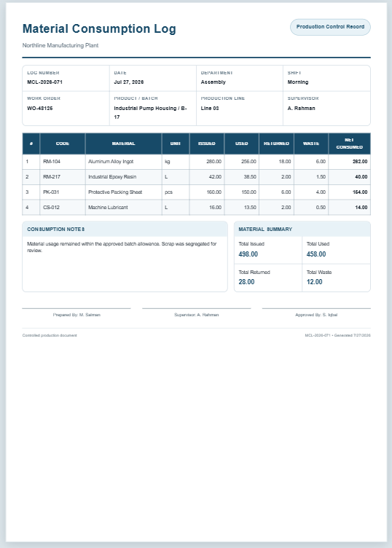Select the pcs unit cell
The height and width of the screenshot is (548, 392).
tap(169, 192)
